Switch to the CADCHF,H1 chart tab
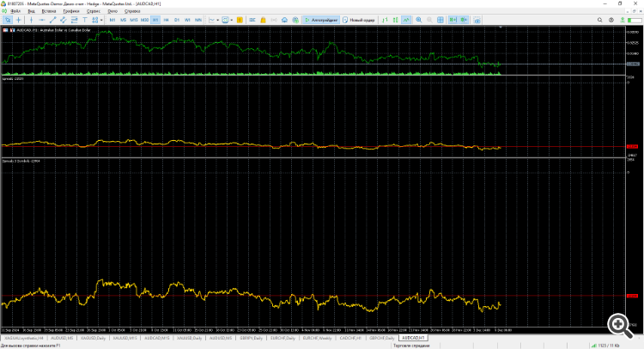Screen dimensions: 644x349 pyautogui.click(x=350, y=338)
